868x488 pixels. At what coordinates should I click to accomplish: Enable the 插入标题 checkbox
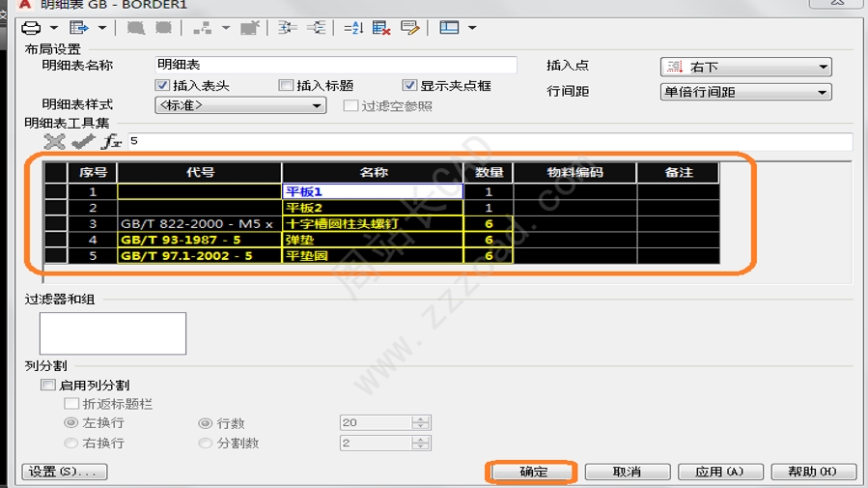(286, 86)
